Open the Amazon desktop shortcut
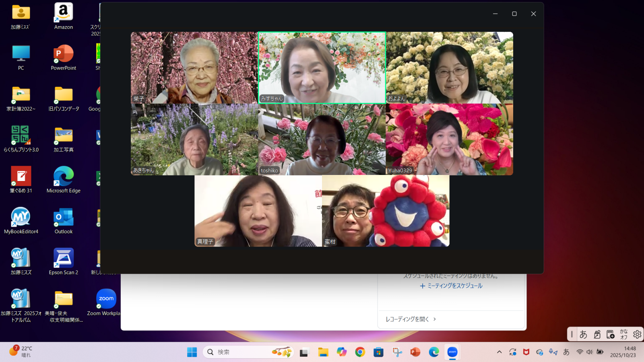644x362 pixels. 64,16
